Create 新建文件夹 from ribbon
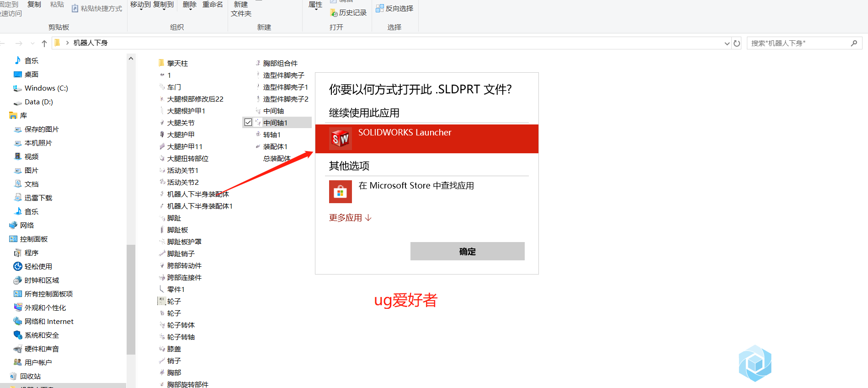 tap(241, 9)
